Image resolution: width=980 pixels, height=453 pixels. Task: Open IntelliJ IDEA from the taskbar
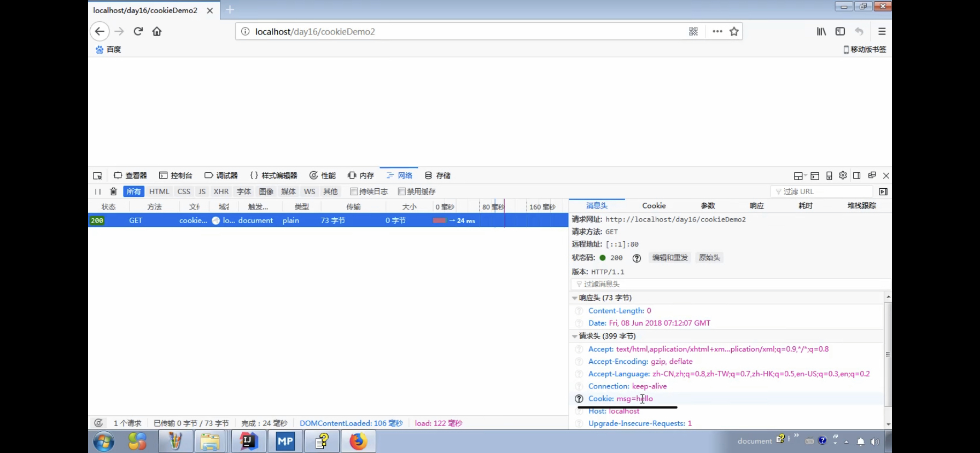[x=249, y=441]
